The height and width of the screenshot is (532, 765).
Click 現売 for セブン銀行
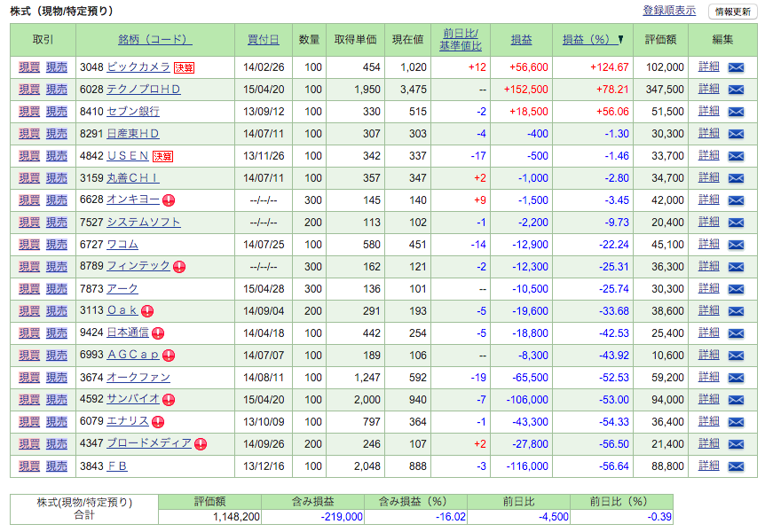pyautogui.click(x=57, y=112)
